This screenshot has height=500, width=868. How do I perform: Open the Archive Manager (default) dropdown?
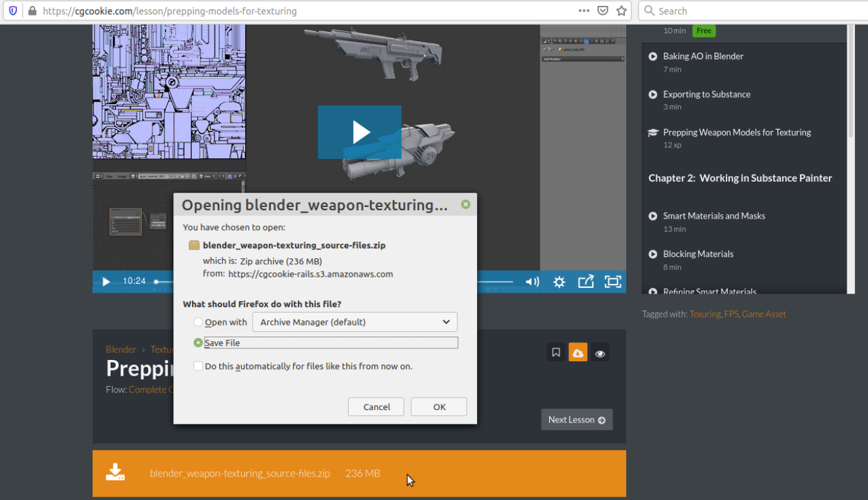[354, 322]
